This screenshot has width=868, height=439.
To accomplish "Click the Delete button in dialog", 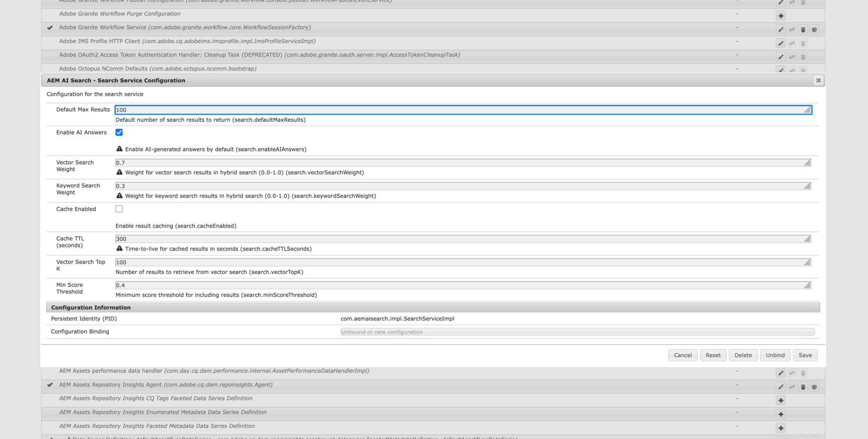I will 743,355.
